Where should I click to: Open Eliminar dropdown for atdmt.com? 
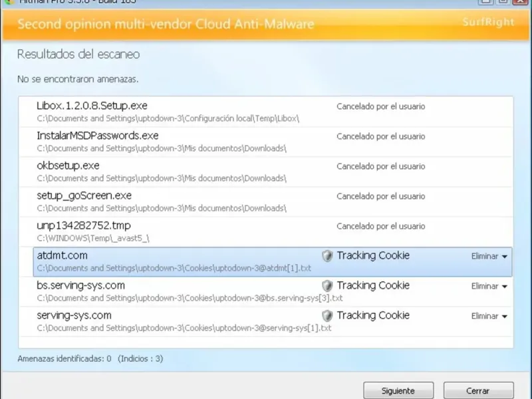click(489, 256)
